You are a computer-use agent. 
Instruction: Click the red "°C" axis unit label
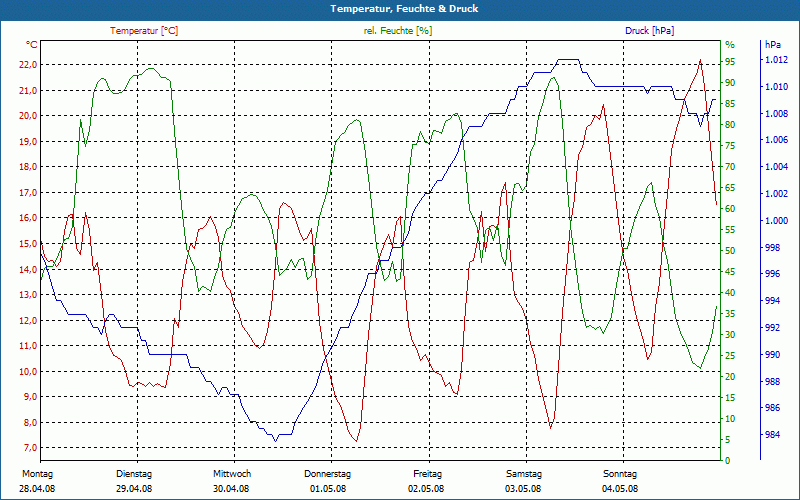[32, 45]
